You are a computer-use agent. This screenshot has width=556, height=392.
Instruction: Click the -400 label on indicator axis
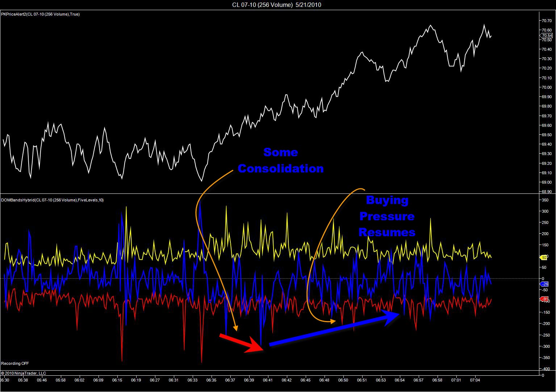coord(546,369)
